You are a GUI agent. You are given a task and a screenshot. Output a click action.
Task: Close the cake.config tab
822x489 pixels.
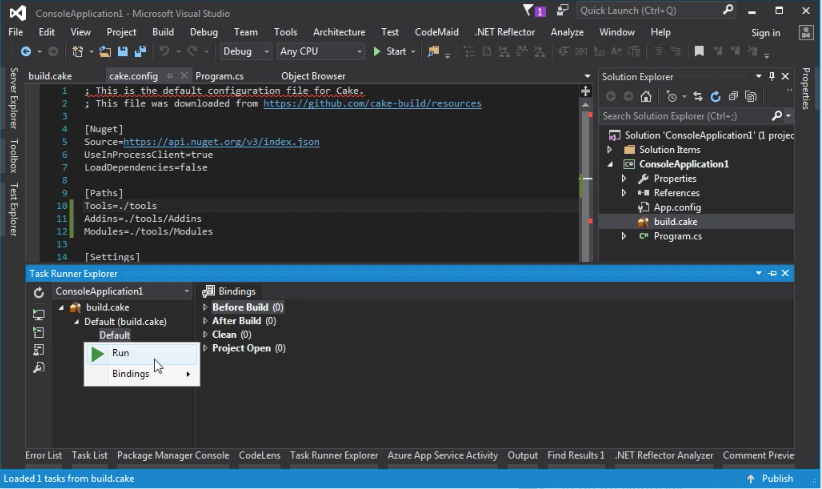coord(183,76)
